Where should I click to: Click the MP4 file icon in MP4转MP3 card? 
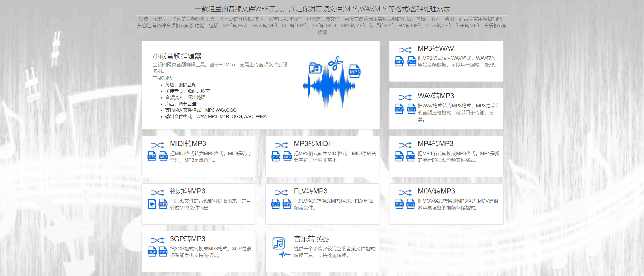(399, 156)
